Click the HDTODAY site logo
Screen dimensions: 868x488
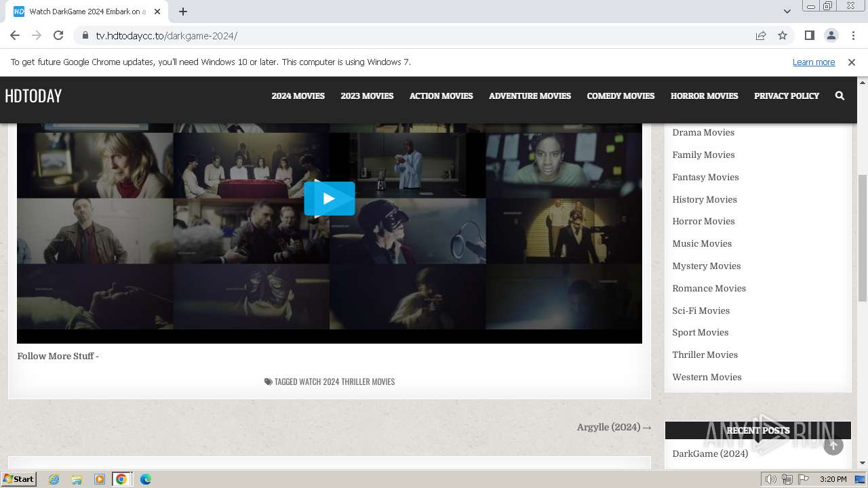[x=33, y=96]
